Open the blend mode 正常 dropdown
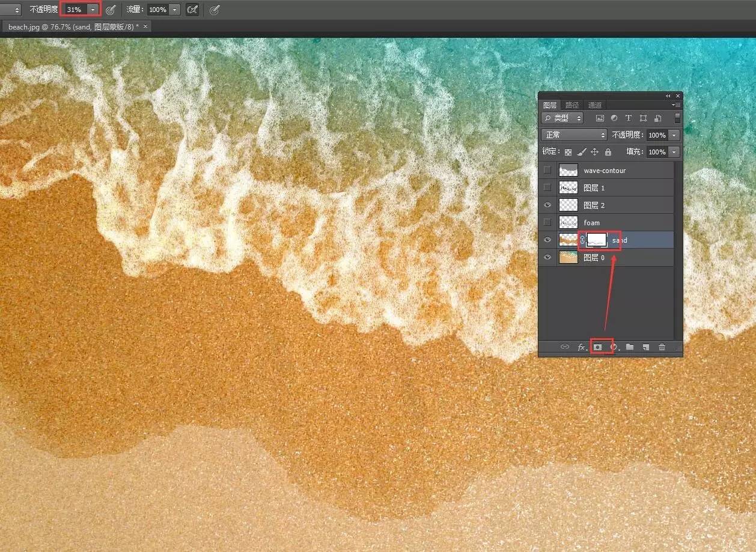The width and height of the screenshot is (756, 552). 574,135
